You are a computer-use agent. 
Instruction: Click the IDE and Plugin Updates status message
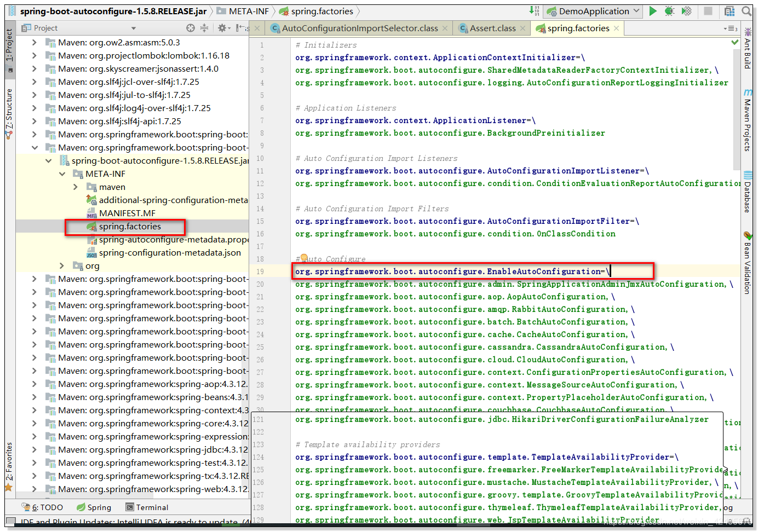point(136,522)
